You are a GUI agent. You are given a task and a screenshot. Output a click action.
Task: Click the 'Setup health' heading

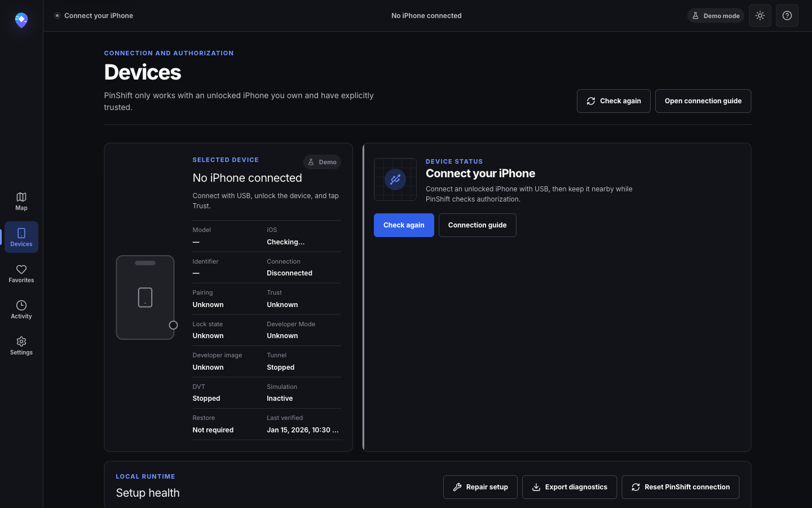(x=148, y=493)
